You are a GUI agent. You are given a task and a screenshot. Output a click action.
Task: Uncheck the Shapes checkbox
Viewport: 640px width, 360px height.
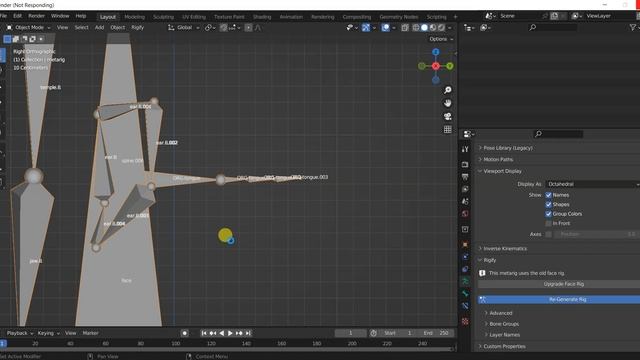pyautogui.click(x=549, y=204)
